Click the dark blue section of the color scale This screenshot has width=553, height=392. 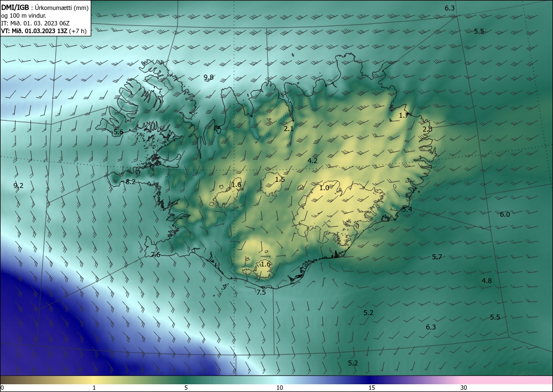[371, 380]
